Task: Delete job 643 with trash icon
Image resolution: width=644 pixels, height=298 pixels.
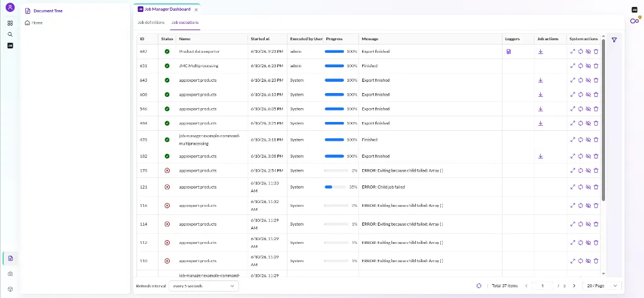Action: 596,80
